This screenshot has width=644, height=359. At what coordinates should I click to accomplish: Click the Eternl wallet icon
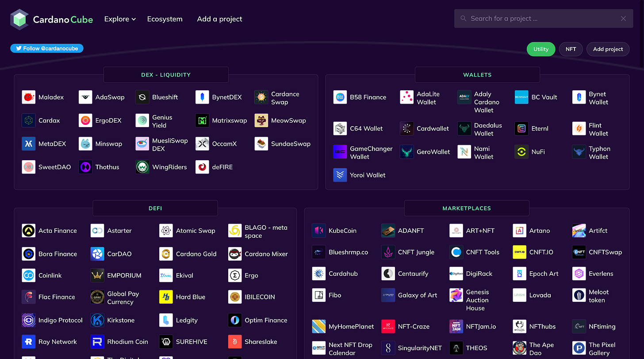tap(521, 129)
